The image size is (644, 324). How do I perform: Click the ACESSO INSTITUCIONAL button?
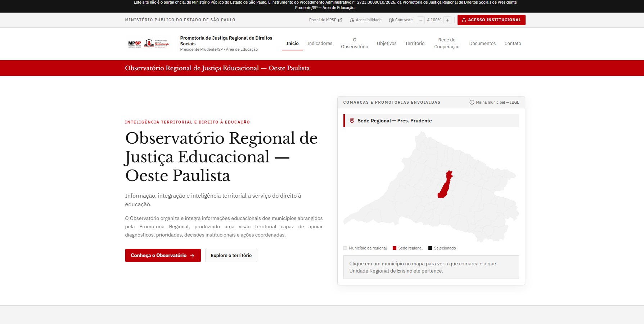pos(491,20)
